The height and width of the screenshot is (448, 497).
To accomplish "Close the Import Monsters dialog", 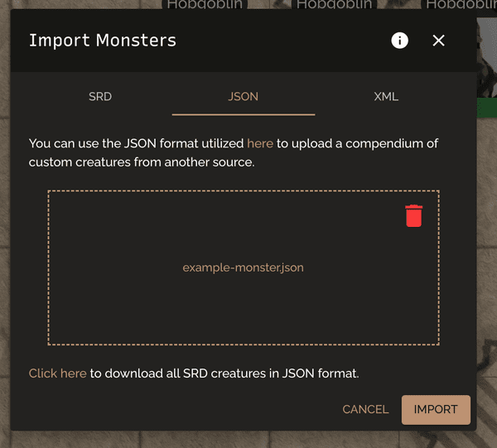I will click(439, 41).
